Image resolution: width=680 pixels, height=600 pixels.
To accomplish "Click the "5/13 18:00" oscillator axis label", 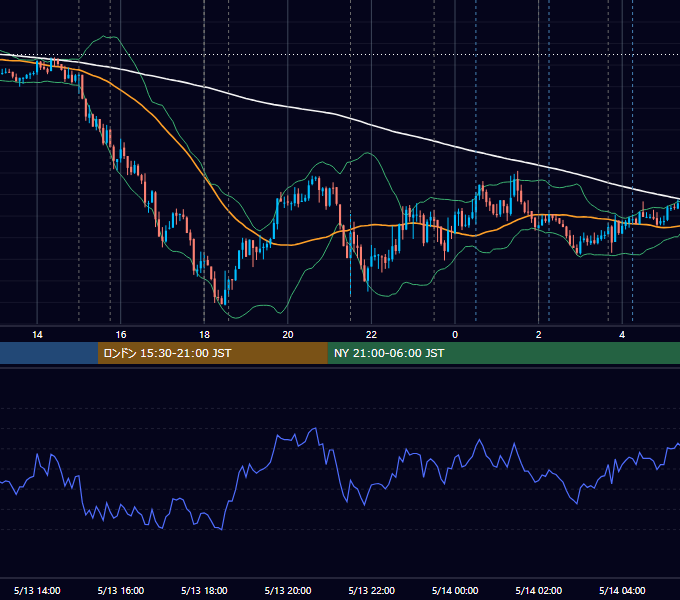I will click(x=204, y=590).
